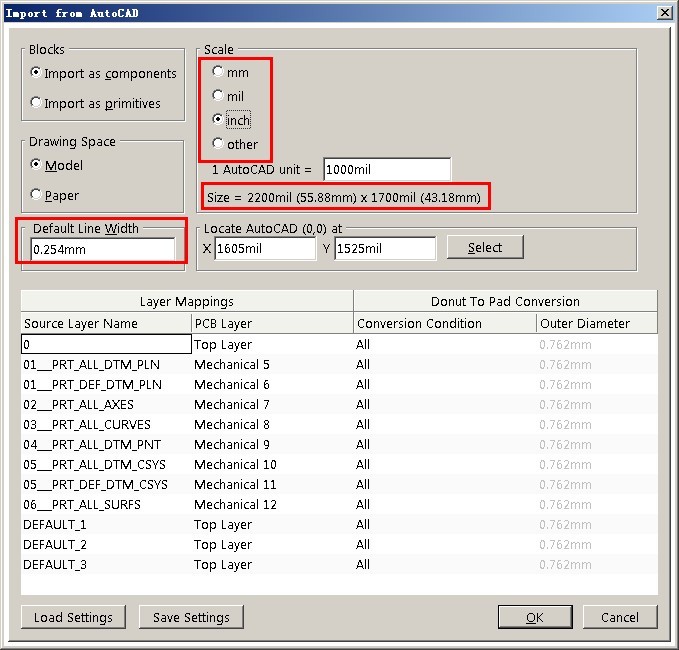Click Conversion Condition column header
Image resolution: width=679 pixels, height=650 pixels.
[445, 323]
